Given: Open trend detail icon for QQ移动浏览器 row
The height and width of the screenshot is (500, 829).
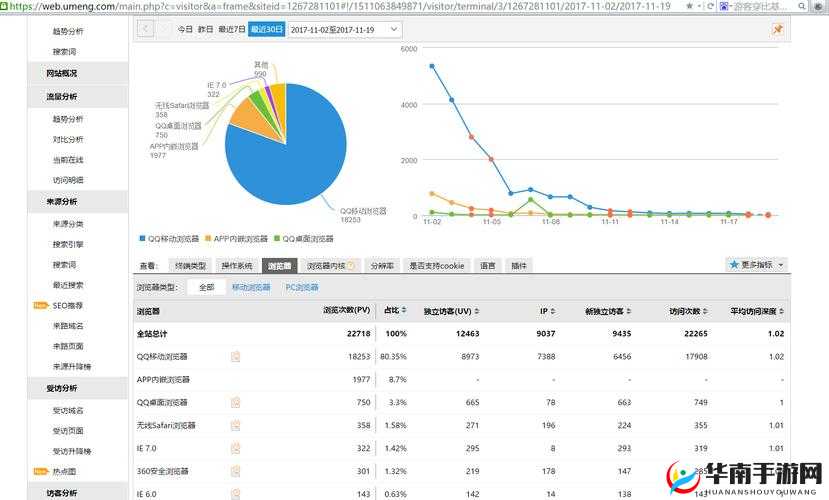Looking at the screenshot, I should click(x=235, y=357).
